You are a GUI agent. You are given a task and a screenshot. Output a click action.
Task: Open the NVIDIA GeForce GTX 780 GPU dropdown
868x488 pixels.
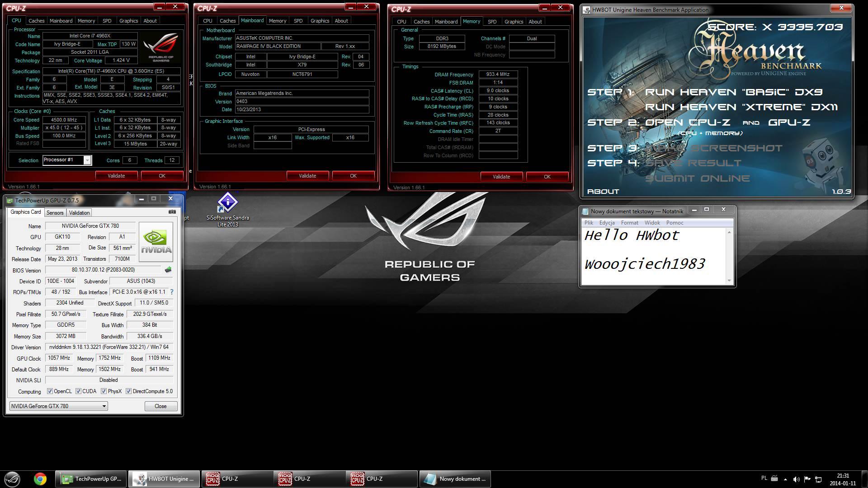coord(58,406)
